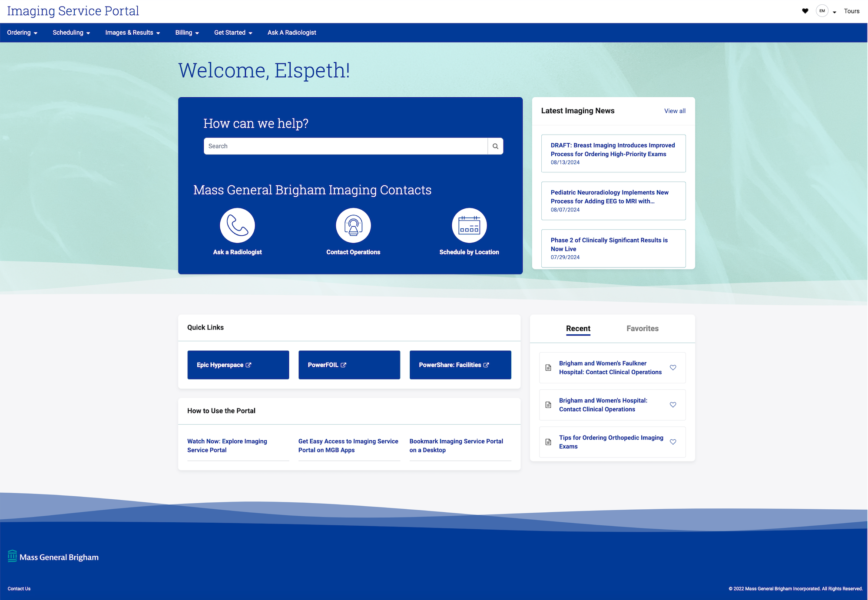Switch to the Recent tab
The image size is (868, 600).
coord(578,329)
